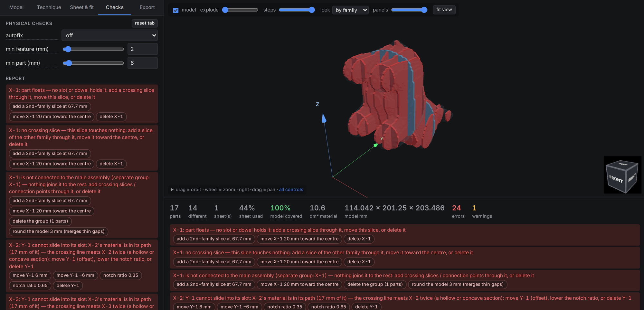Expand the drag = orbit controls hint
This screenshot has width=644, height=310.
172,190
